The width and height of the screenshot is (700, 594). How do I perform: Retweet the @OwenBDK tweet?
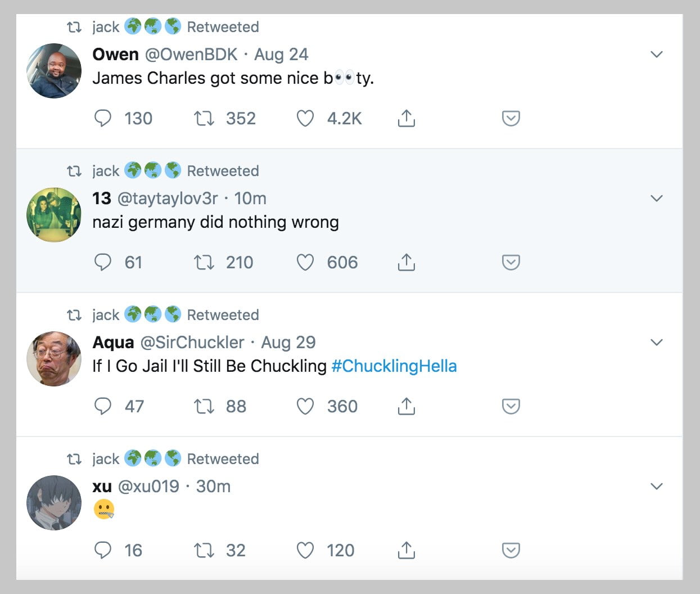(x=204, y=118)
